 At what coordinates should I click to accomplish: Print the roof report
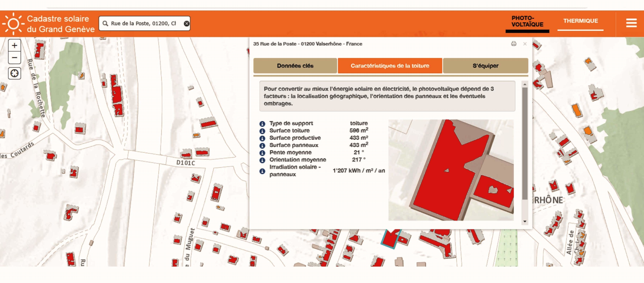pyautogui.click(x=514, y=44)
